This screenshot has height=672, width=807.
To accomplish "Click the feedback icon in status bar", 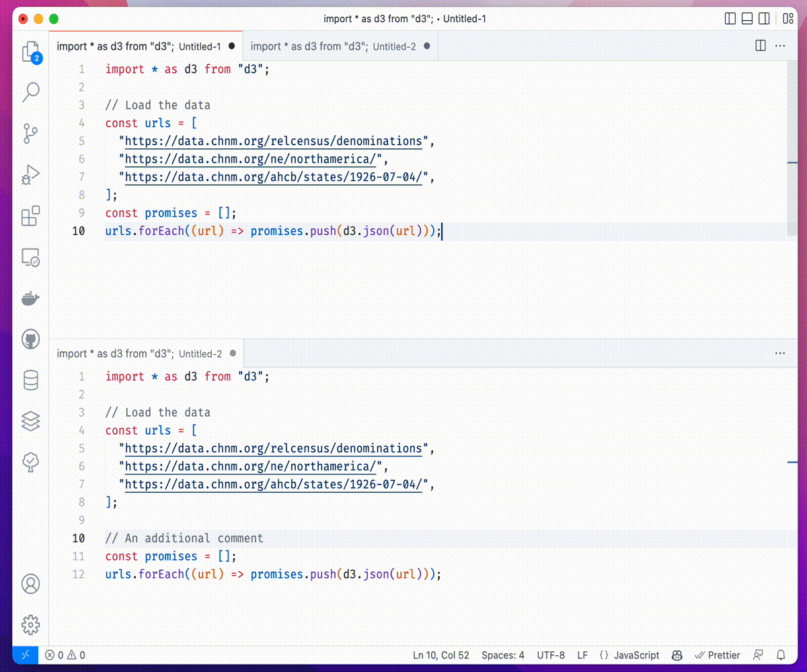I will pos(759,655).
